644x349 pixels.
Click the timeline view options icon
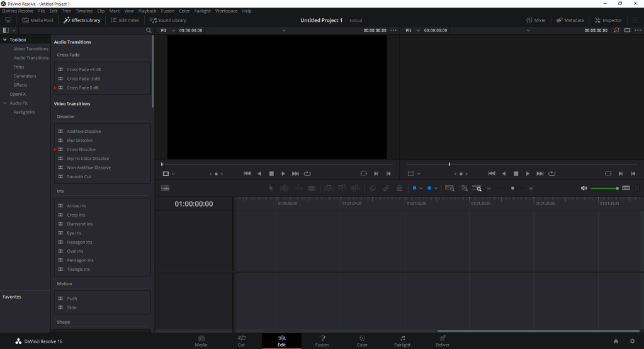coord(166,188)
